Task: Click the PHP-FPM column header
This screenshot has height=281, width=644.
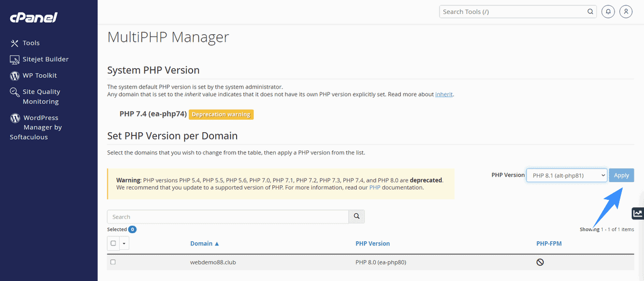Action: tap(549, 243)
